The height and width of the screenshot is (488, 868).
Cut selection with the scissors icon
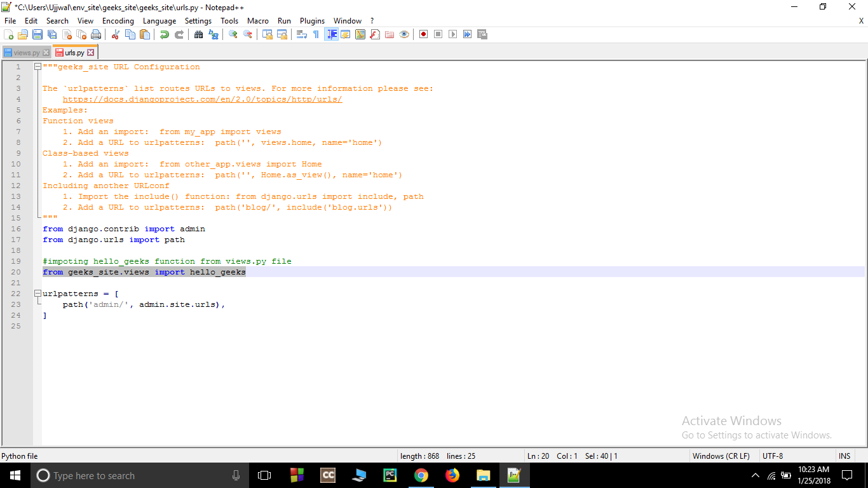tap(116, 34)
